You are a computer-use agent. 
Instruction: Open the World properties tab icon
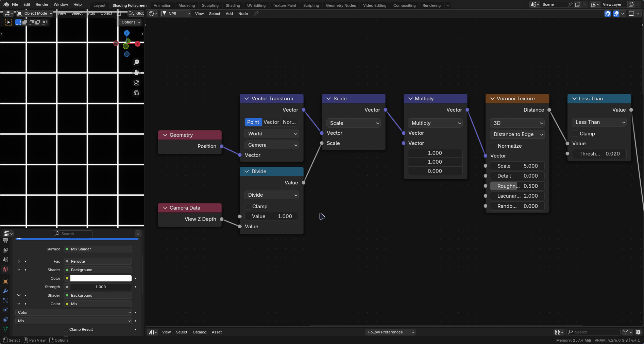(x=5, y=269)
